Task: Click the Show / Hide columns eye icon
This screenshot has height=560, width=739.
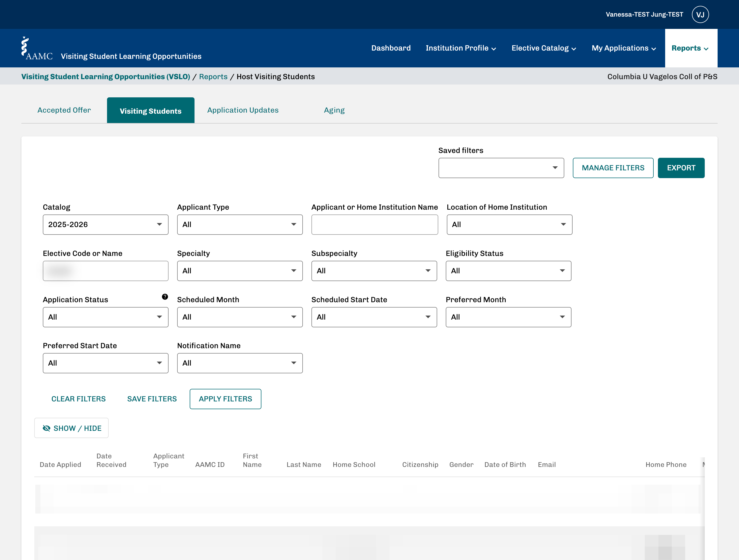Action: tap(47, 428)
